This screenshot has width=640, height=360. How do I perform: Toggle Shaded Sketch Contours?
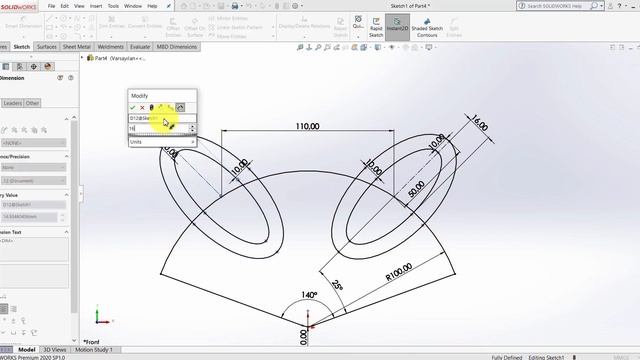427,27
